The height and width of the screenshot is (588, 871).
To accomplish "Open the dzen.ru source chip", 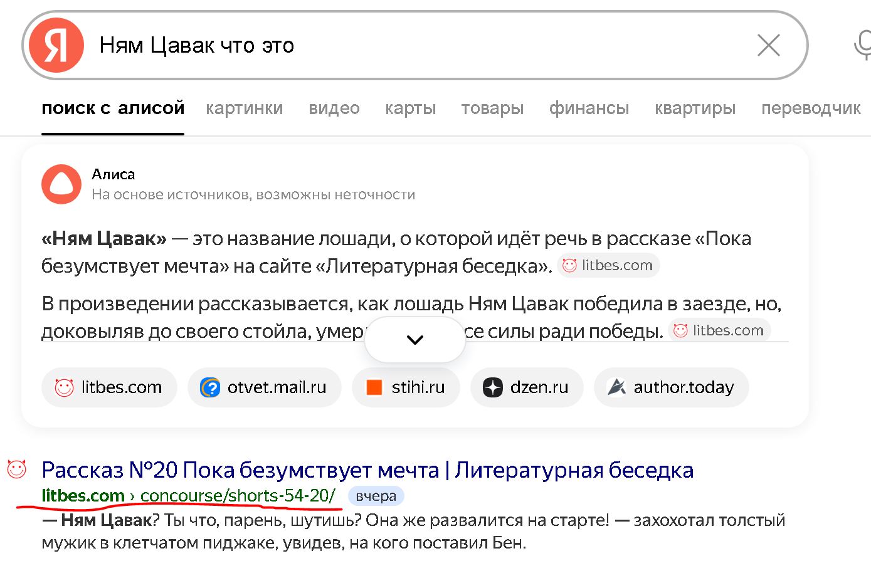I will (x=527, y=387).
